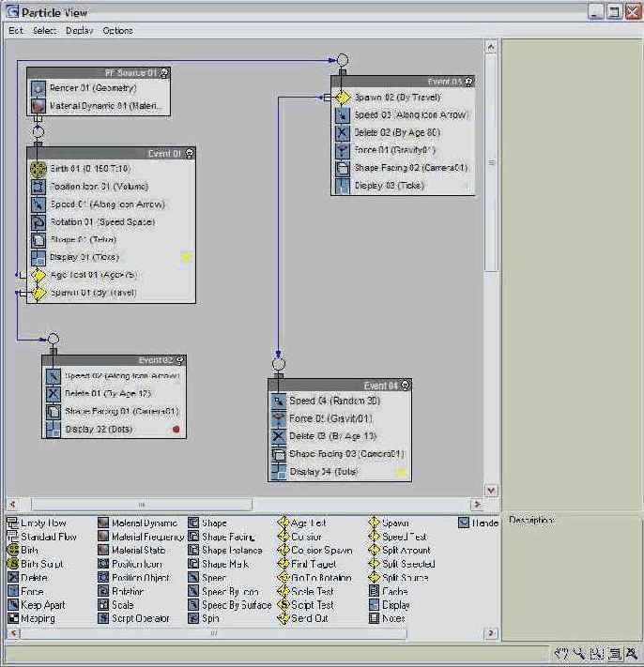Select the Shape Facing operator in the depot
644x667 pixels.
pos(228,538)
